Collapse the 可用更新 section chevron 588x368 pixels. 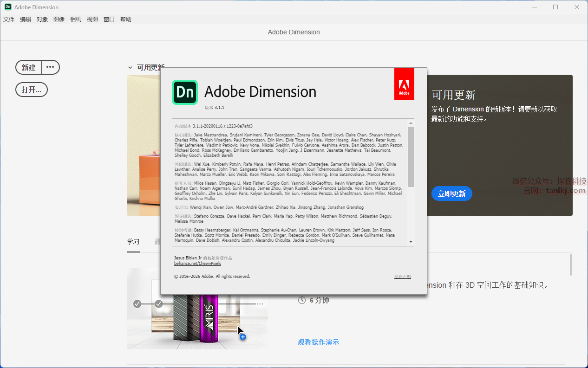click(130, 67)
